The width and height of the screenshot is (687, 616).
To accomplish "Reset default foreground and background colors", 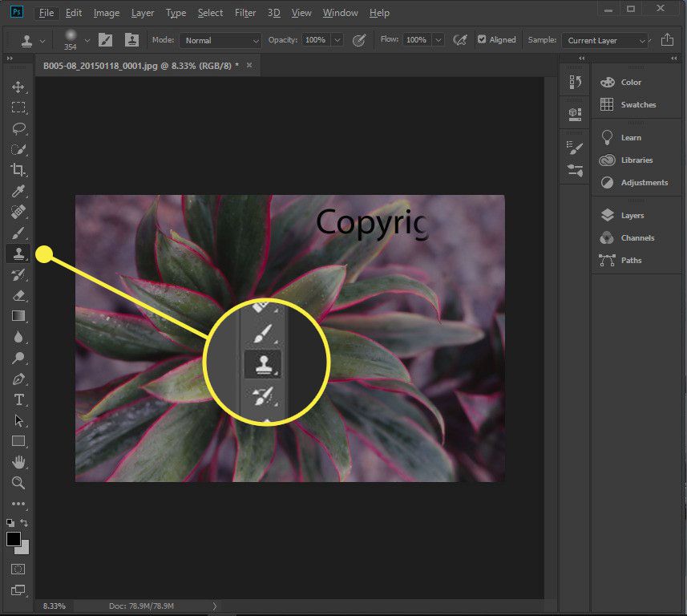I will (x=10, y=523).
